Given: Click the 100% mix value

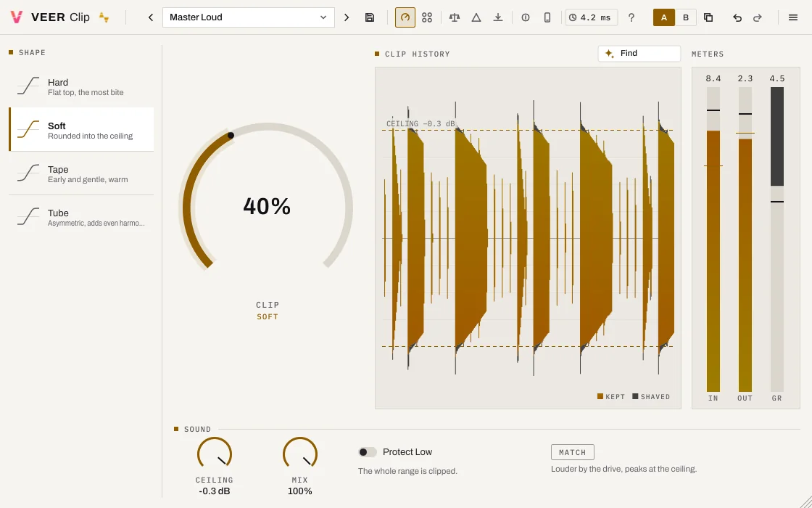Looking at the screenshot, I should [300, 491].
